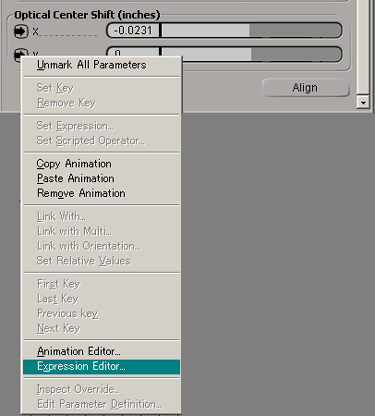Click the Y value input field
This screenshot has height=416, width=375.
133,52
